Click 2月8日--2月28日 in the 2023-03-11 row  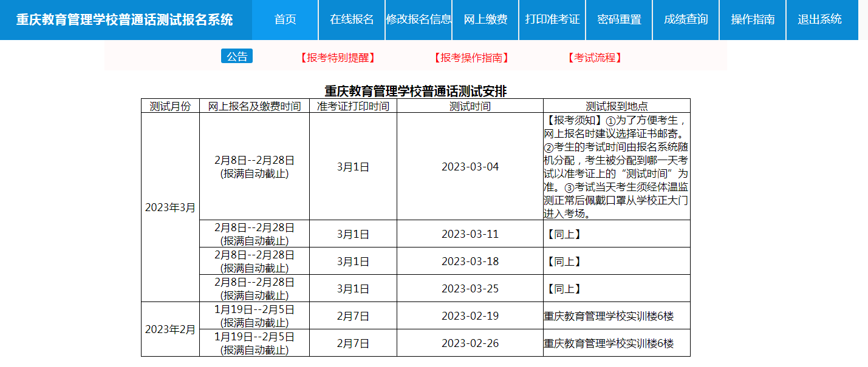(255, 228)
